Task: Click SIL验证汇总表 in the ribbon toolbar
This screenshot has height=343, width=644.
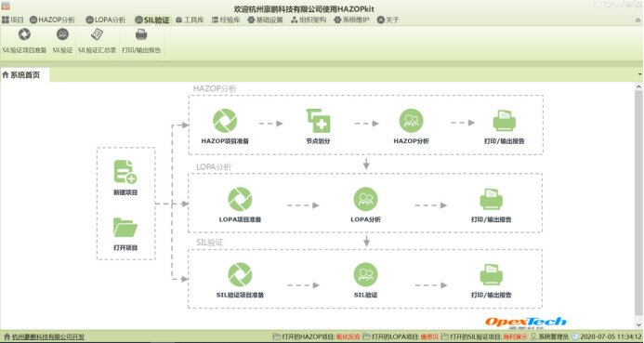Action: click(97, 41)
